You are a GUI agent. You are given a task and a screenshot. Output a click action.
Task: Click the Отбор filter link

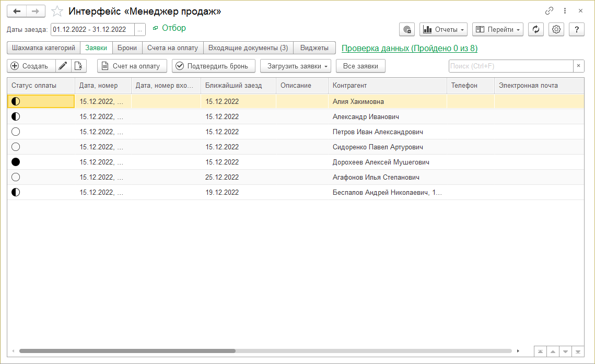[173, 28]
